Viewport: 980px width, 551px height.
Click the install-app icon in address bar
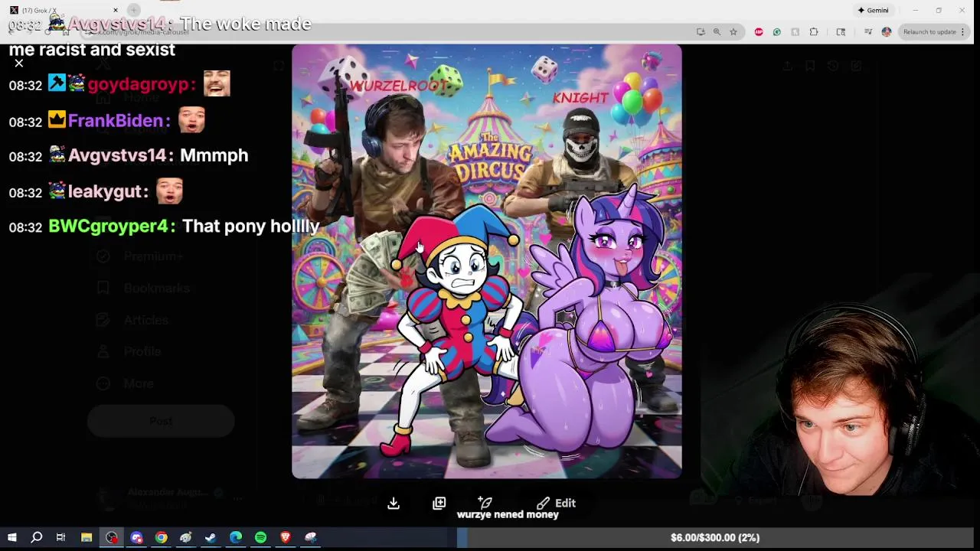point(701,31)
